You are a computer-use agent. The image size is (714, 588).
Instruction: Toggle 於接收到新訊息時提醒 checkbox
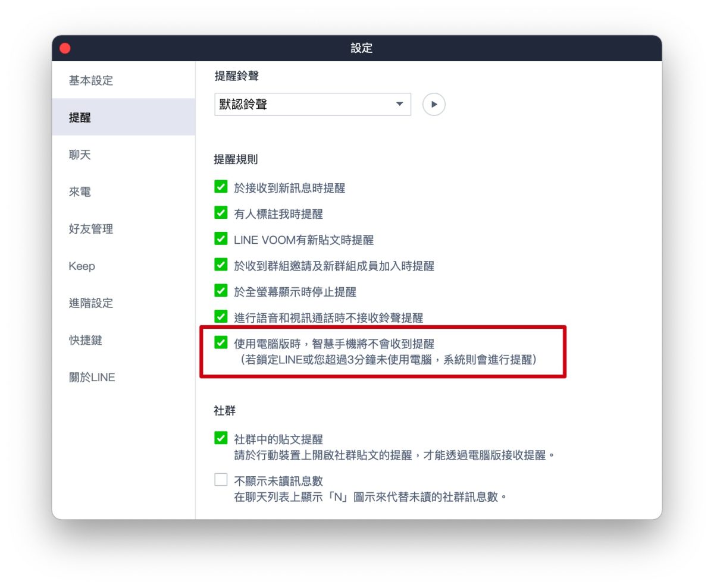click(x=221, y=187)
